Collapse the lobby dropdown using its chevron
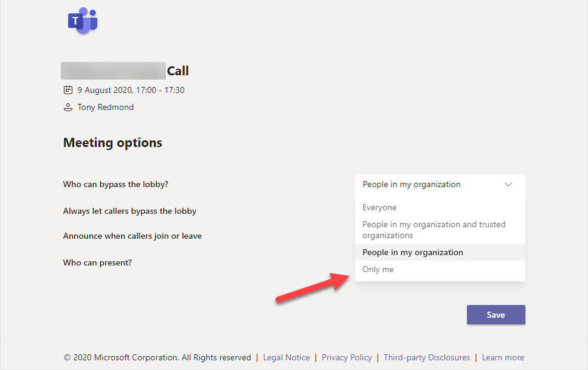The height and width of the screenshot is (370, 588). click(x=508, y=185)
